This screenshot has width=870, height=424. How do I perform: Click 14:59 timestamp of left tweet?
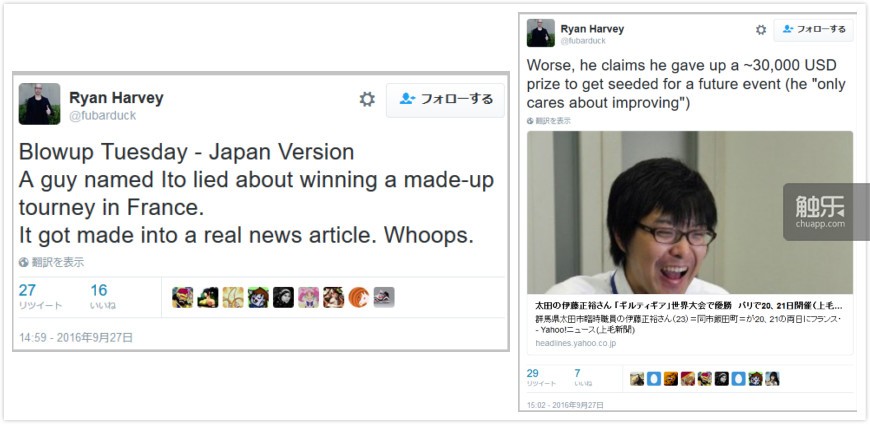(76, 337)
